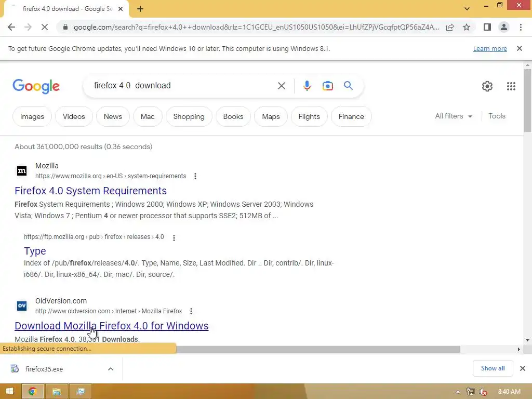Expand firefox35.exe download options chevron

(111, 369)
